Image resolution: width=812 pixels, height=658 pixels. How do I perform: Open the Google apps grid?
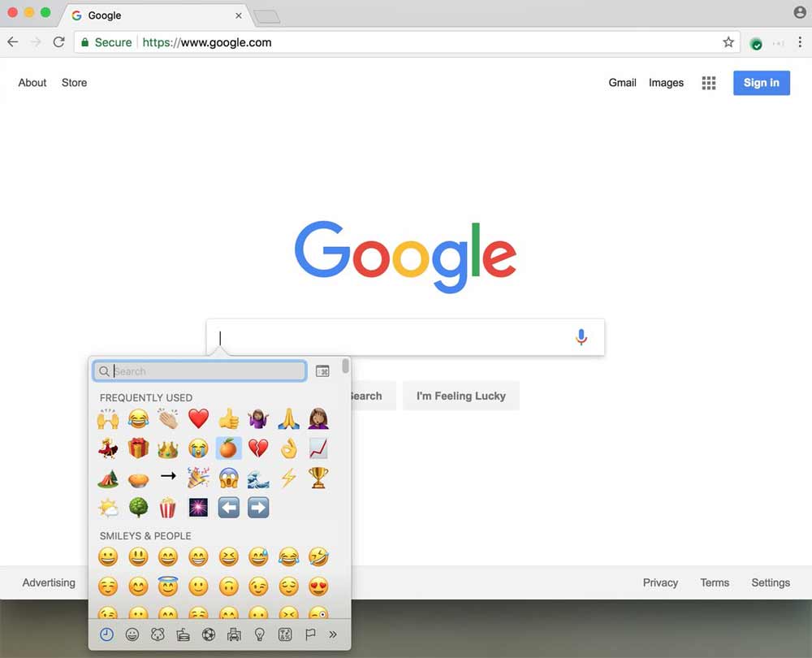coord(708,83)
